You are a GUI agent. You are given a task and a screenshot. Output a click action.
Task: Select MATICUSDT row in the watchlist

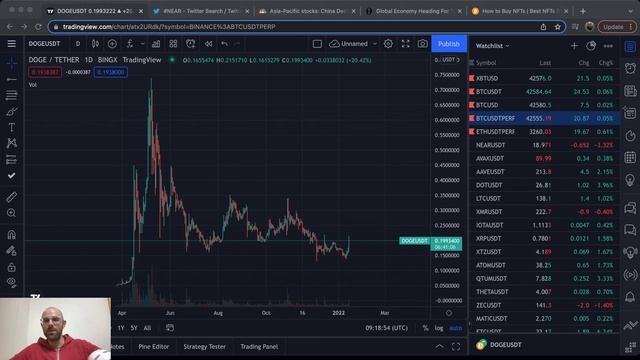click(x=544, y=318)
